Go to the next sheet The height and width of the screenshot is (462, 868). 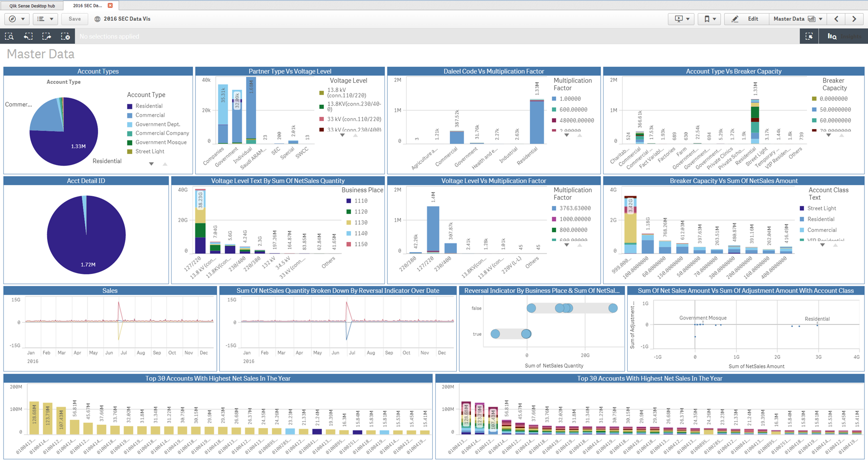click(x=854, y=19)
